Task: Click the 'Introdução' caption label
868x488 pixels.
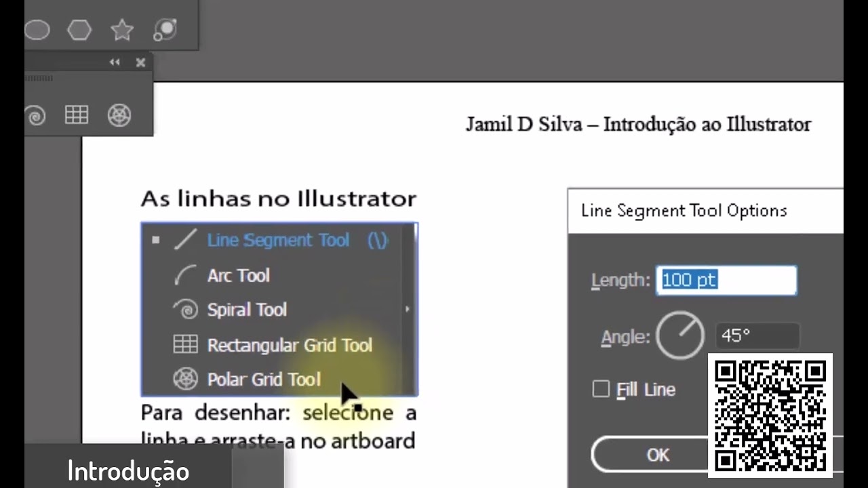Action: [x=128, y=471]
